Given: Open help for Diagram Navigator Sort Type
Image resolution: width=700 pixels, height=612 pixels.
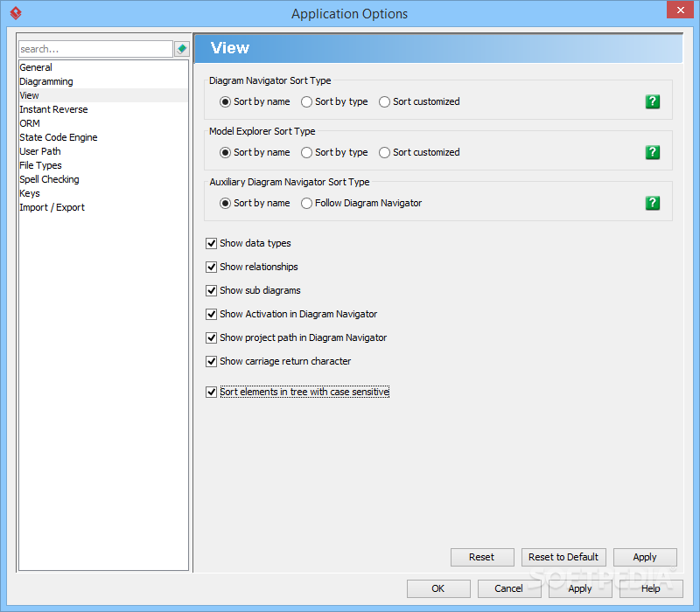Looking at the screenshot, I should point(652,101).
